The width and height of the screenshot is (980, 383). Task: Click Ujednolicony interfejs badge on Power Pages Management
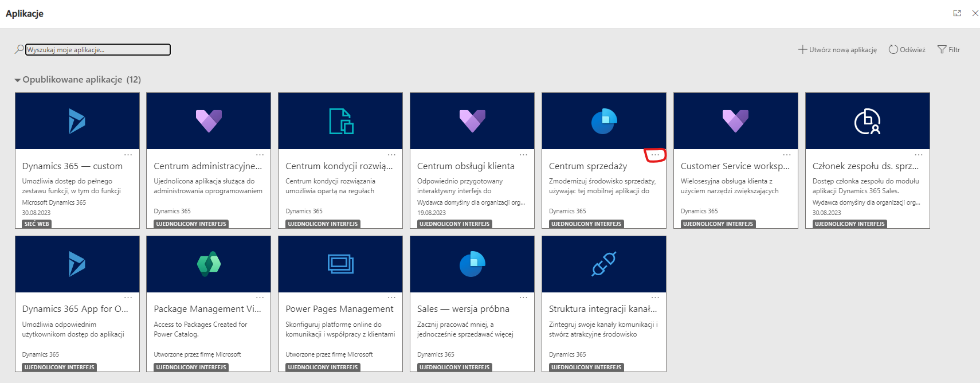point(323,368)
